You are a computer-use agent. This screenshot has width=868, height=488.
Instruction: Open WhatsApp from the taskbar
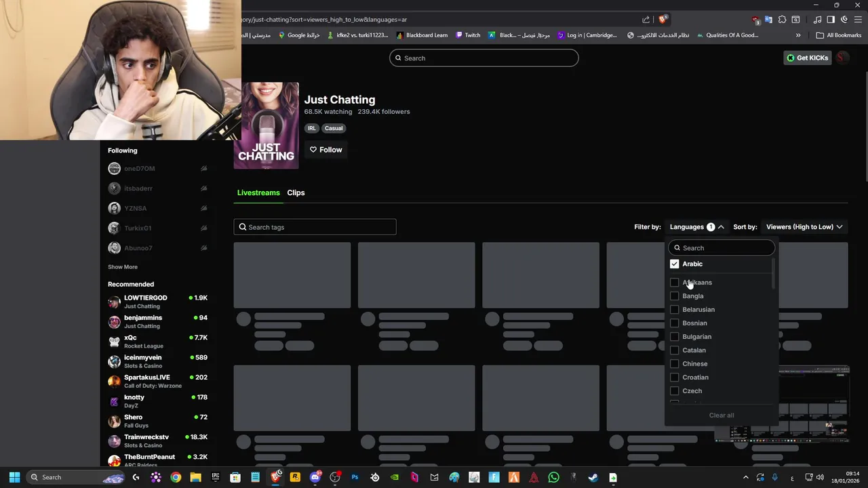tap(553, 477)
